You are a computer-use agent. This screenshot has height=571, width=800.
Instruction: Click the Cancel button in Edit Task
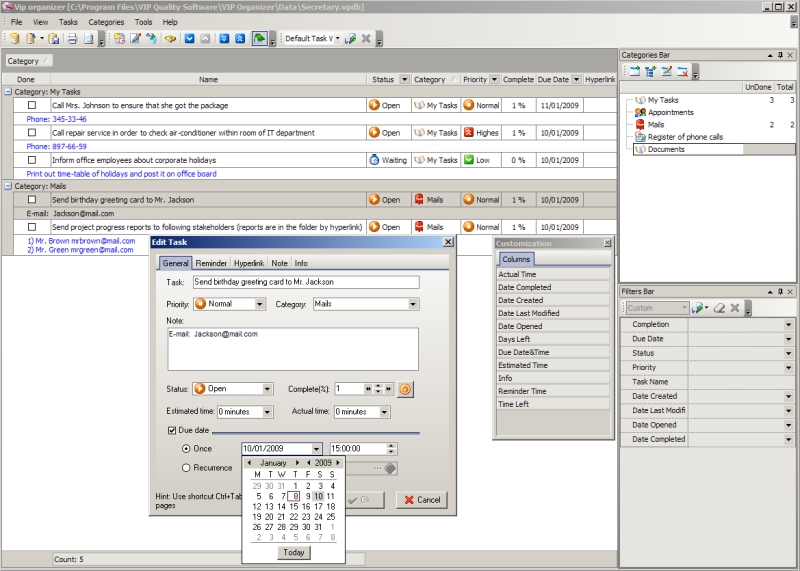421,500
